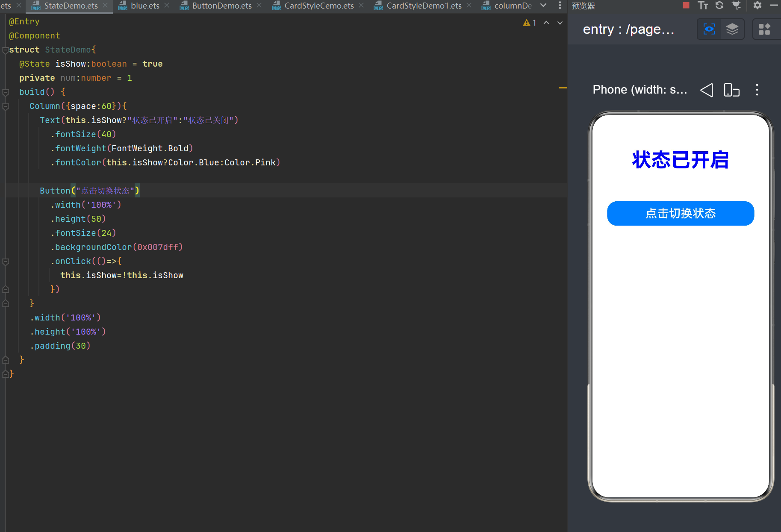Switch to layers view in previewer
781x532 pixels.
pos(732,29)
